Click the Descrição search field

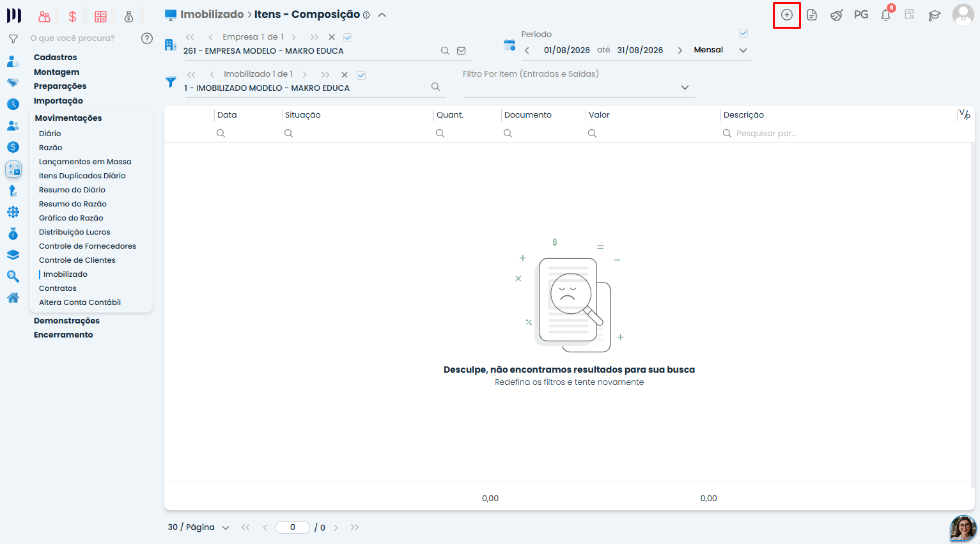[837, 134]
